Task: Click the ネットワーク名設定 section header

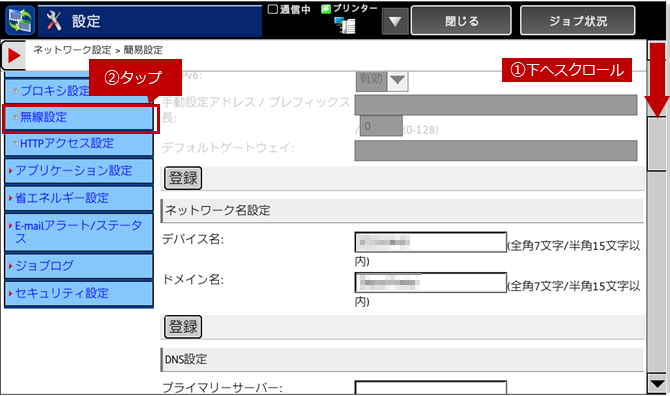Action: click(x=402, y=211)
